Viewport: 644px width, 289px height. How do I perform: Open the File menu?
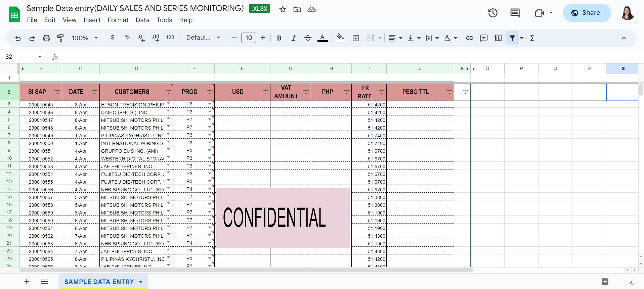(x=32, y=20)
